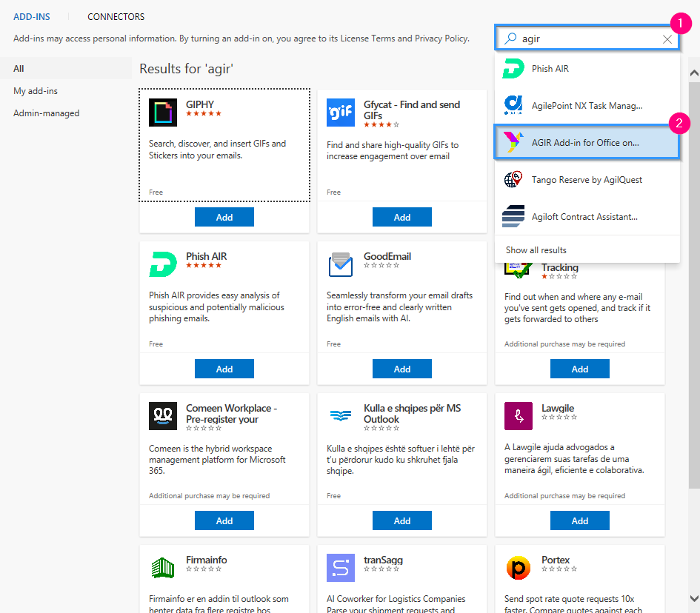Add the Gfycat add-in

[x=401, y=217]
